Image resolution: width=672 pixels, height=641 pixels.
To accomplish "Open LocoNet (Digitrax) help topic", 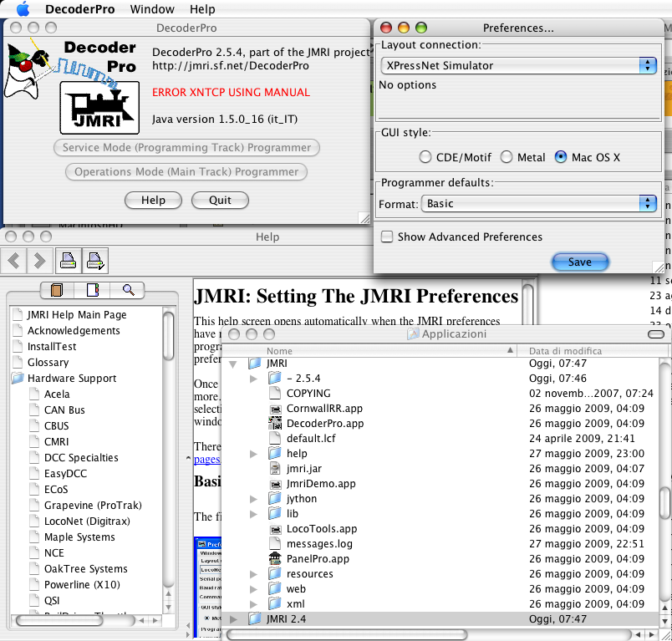I will click(87, 521).
